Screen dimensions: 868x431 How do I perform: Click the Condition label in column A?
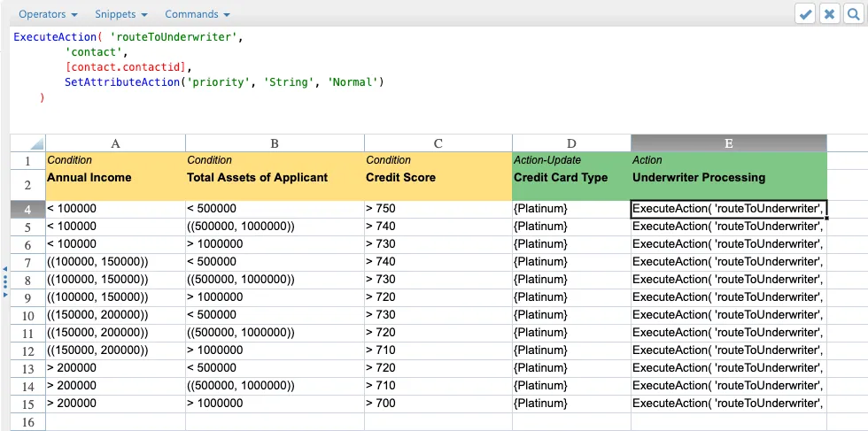pos(70,160)
